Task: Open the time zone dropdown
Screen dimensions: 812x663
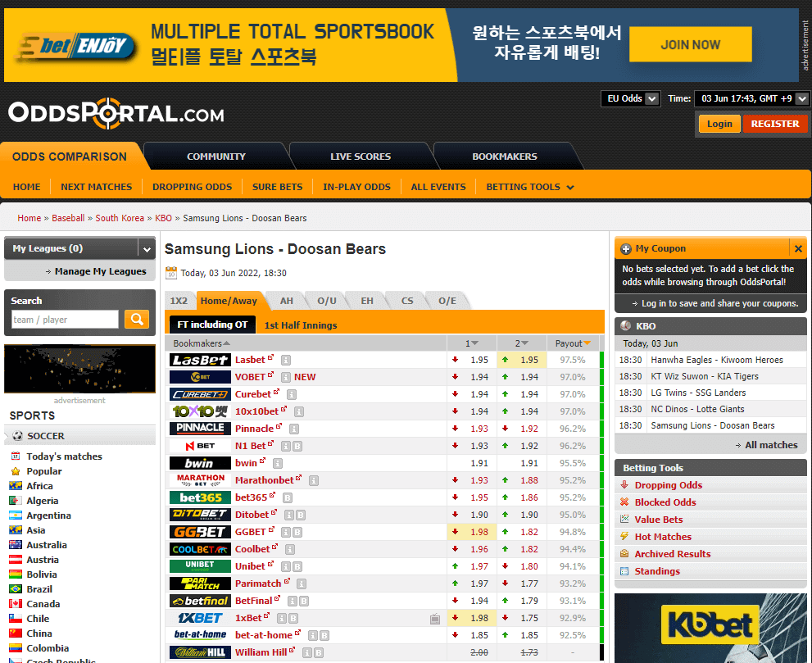Action: coord(751,98)
